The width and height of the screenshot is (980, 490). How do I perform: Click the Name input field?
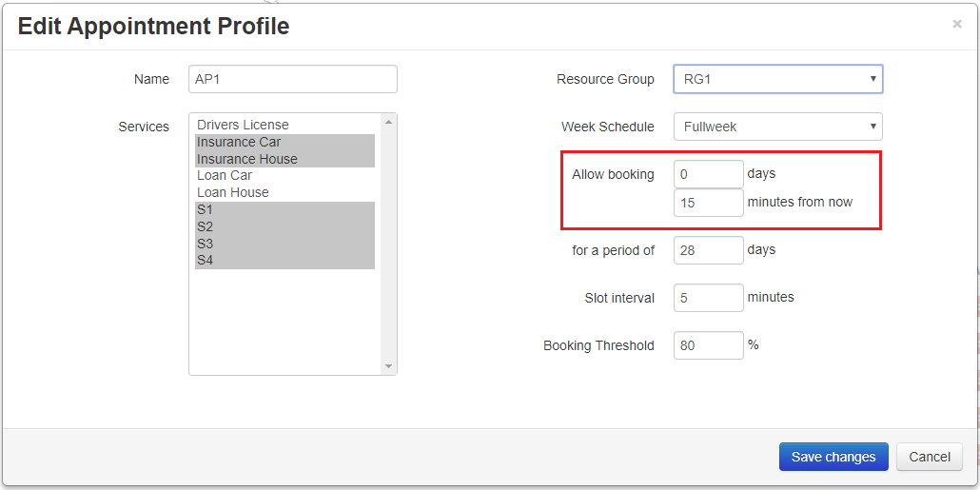pyautogui.click(x=293, y=79)
